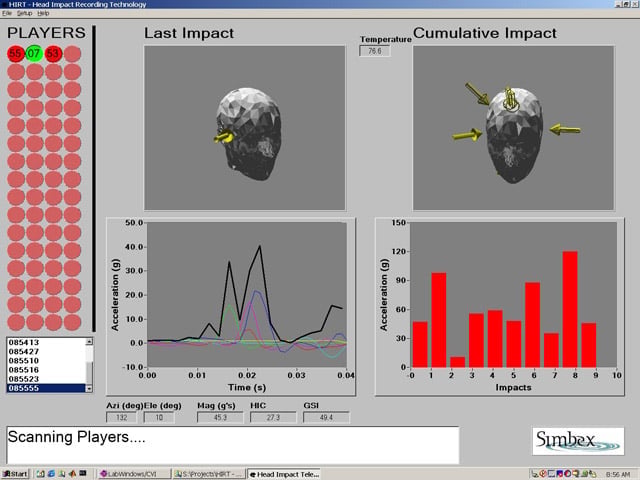The height and width of the screenshot is (480, 640).
Task: Click the Ele (deg) value field
Action: [x=159, y=418]
